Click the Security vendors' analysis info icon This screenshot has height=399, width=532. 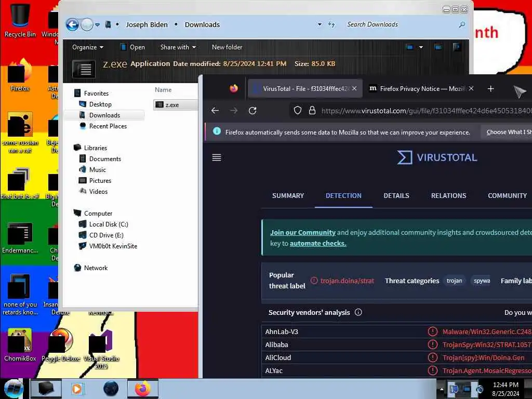(358, 312)
